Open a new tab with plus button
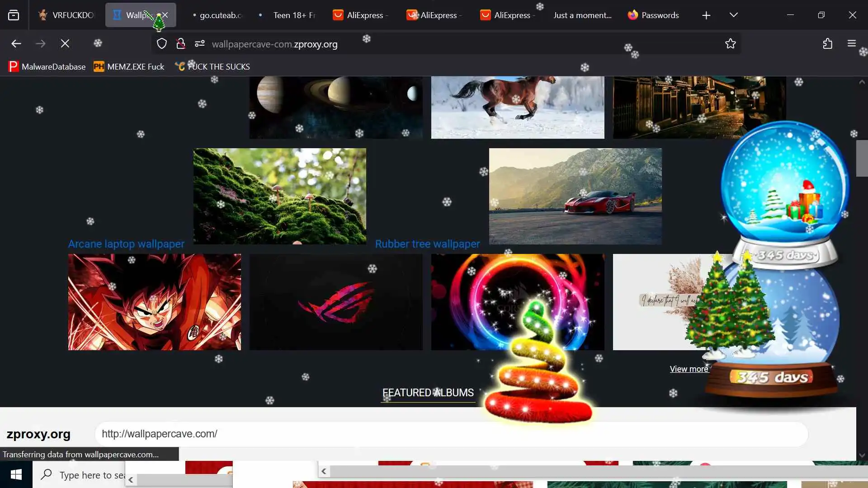The image size is (868, 488). (706, 15)
